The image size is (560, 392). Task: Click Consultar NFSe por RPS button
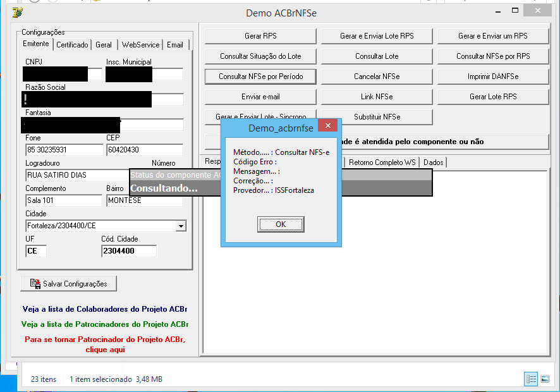(493, 56)
